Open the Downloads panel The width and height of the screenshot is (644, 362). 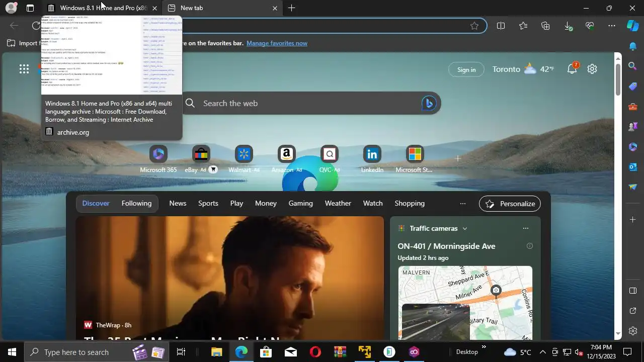(x=568, y=26)
